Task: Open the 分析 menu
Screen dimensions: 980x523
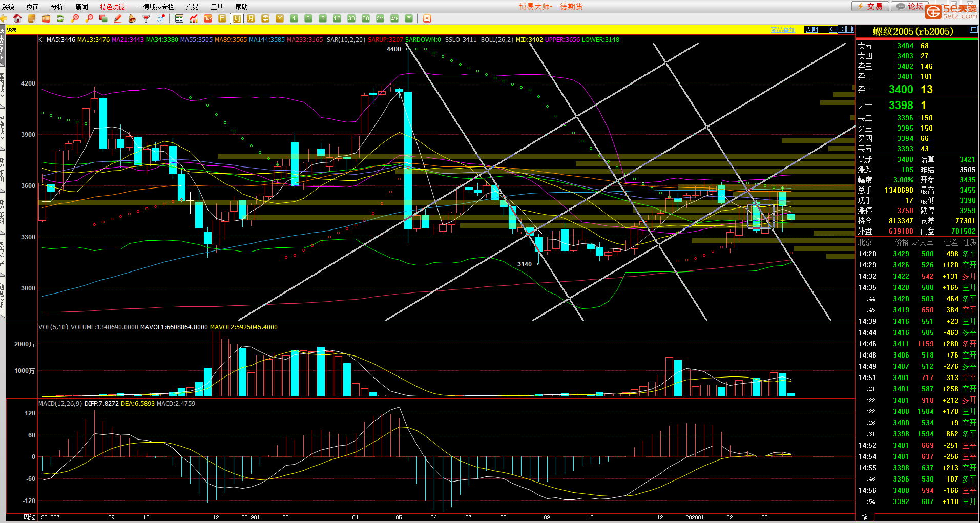Action: point(57,7)
